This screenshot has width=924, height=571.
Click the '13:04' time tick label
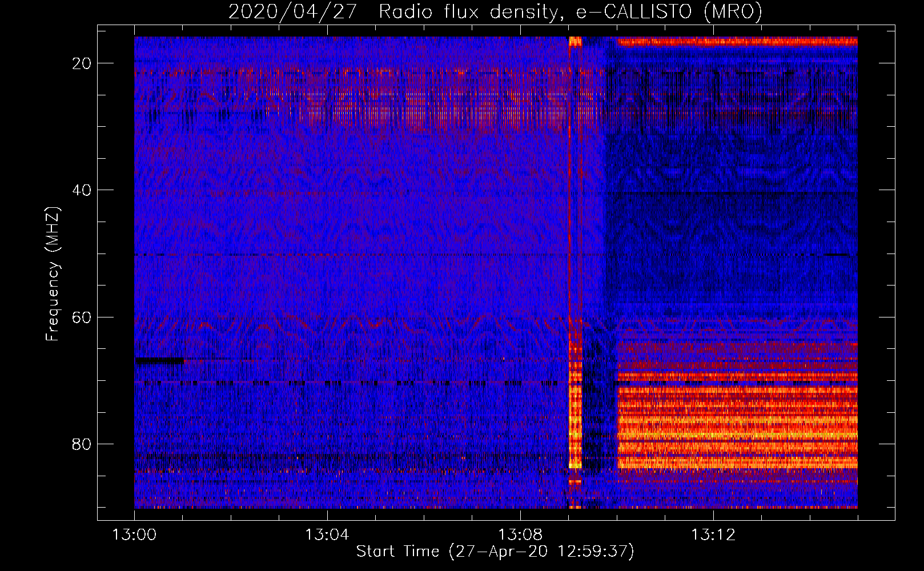click(327, 535)
